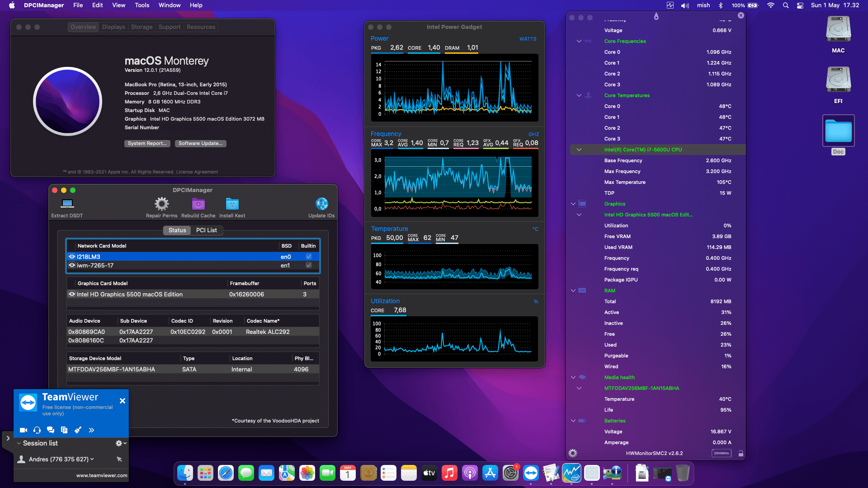Open TeamViewer from the Dock
The width and height of the screenshot is (868, 488).
(531, 473)
